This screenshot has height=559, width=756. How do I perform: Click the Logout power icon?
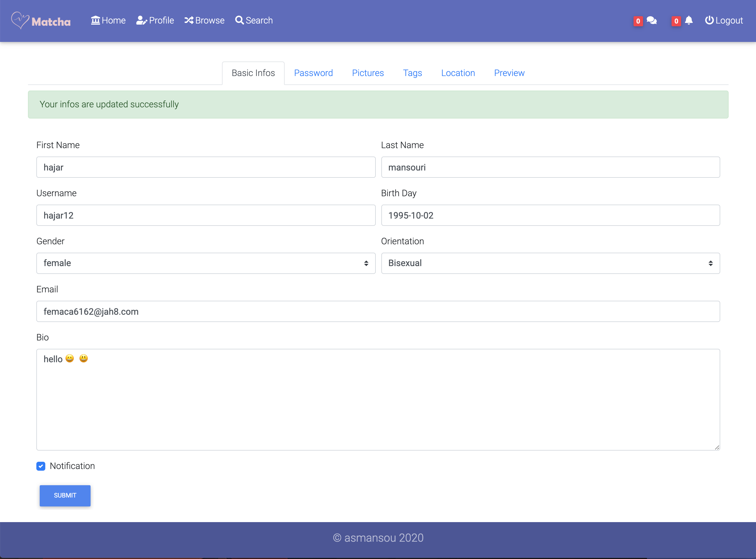click(709, 20)
